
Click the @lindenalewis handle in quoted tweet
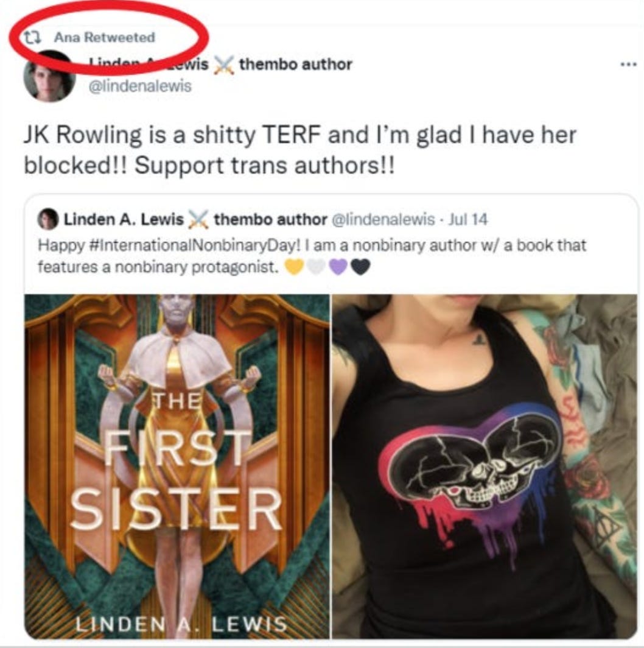tap(383, 219)
